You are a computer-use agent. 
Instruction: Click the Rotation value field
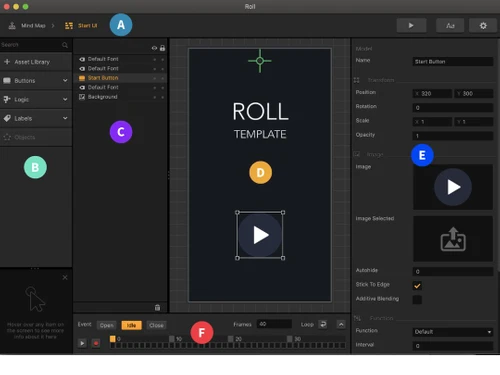[453, 108]
